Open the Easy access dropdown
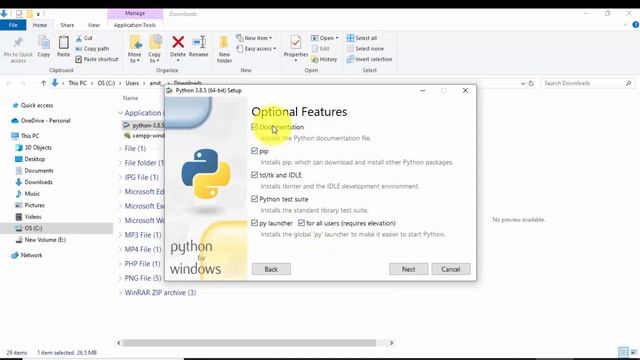640x360 pixels. [256, 49]
